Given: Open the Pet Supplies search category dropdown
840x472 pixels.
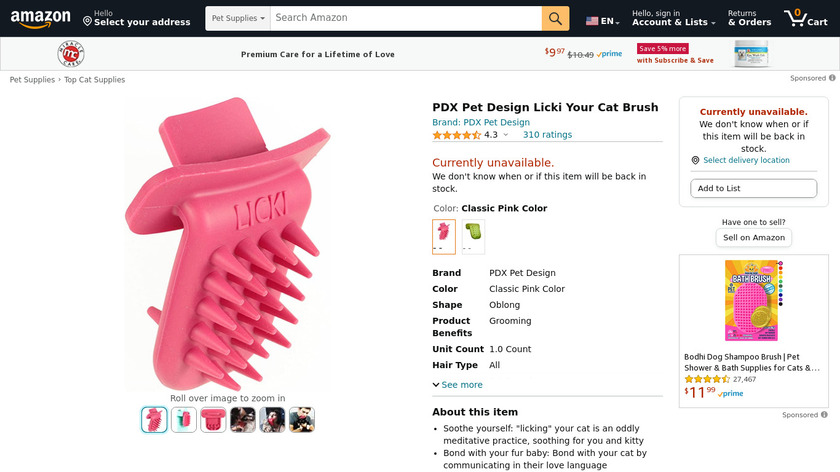Looking at the screenshot, I should click(239, 18).
